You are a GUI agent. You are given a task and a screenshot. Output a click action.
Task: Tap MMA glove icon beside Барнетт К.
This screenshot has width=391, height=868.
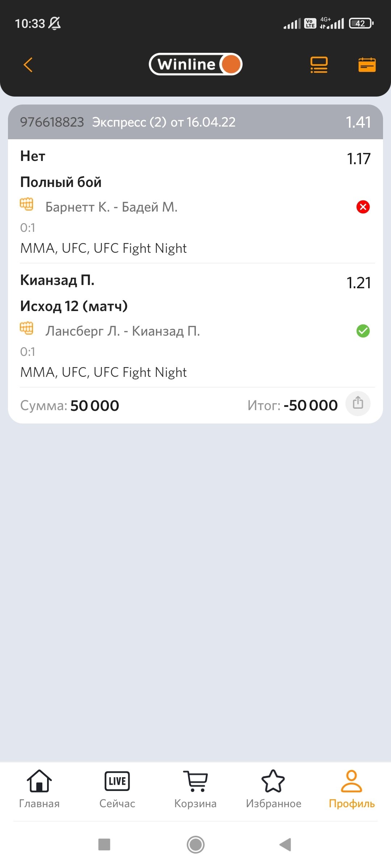tap(26, 204)
